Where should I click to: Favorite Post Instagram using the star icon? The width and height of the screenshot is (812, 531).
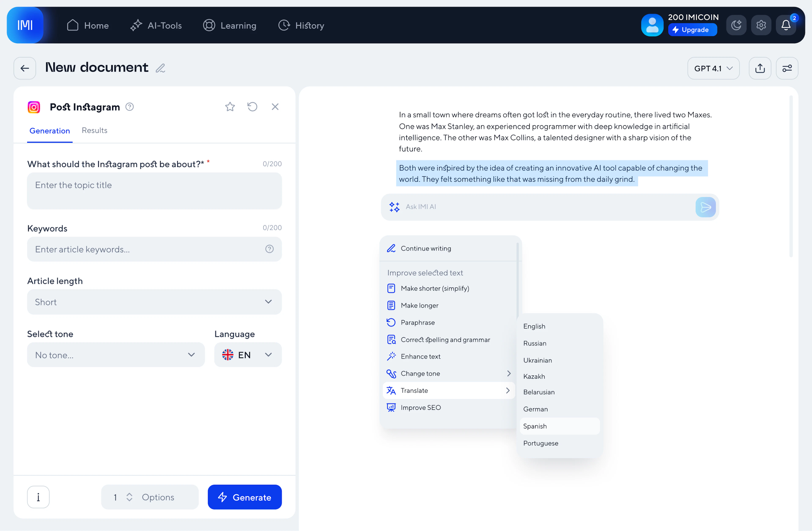230,106
